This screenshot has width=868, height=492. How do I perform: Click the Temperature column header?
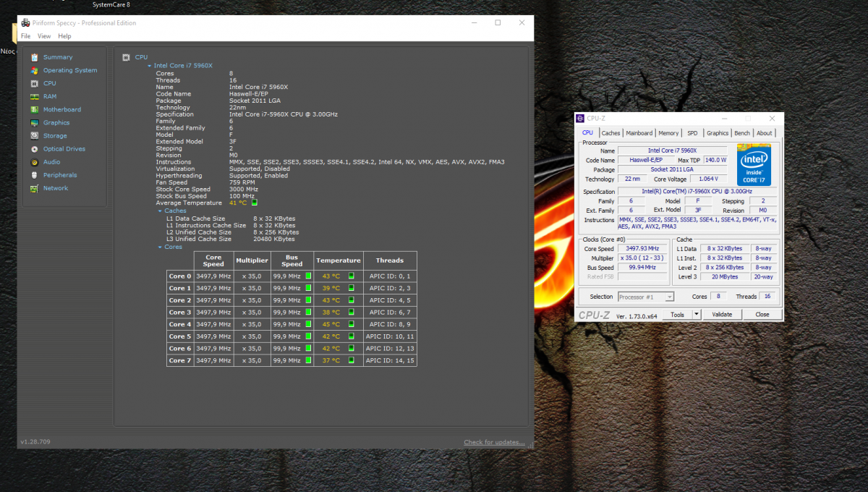point(338,260)
